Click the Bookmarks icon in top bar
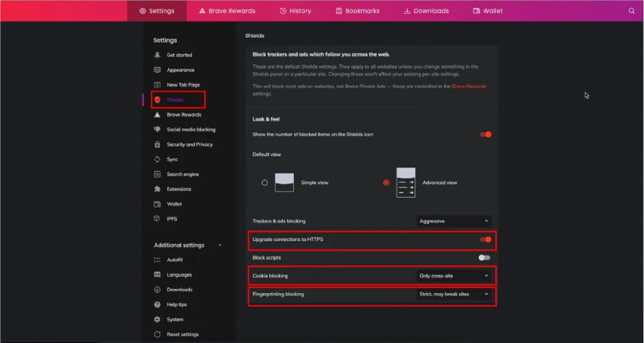Image resolution: width=644 pixels, height=343 pixels. click(x=339, y=11)
